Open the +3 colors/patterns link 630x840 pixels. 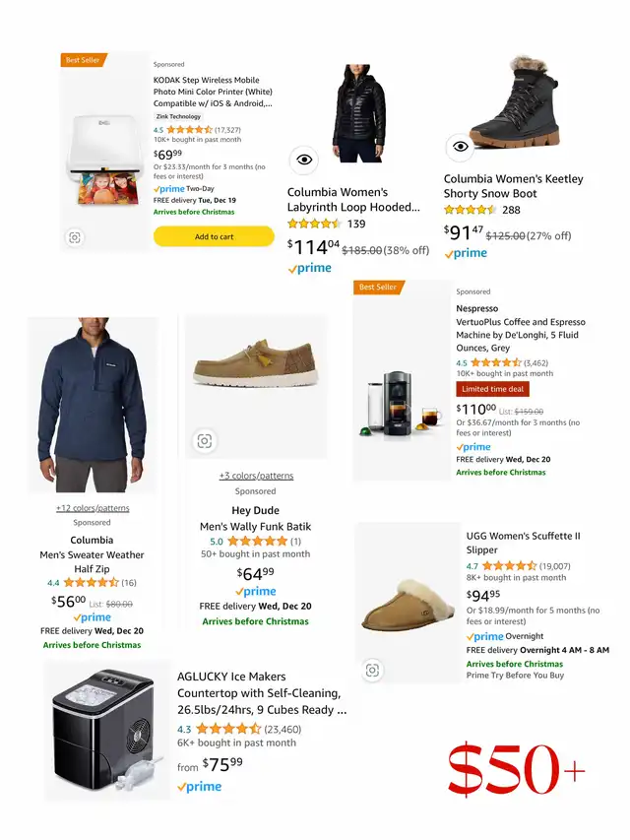coord(256,476)
